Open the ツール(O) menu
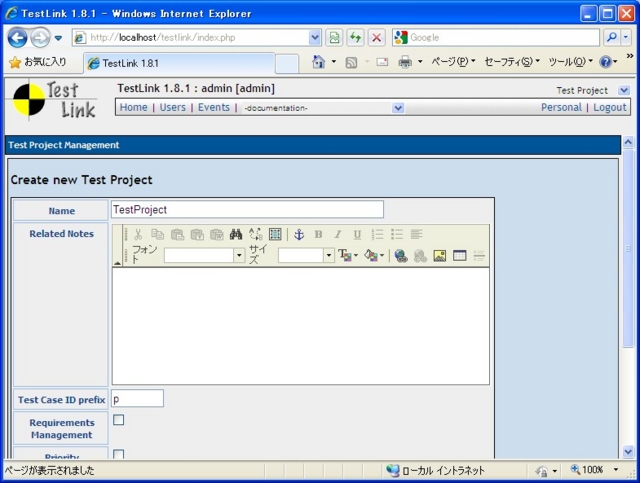 (571, 62)
